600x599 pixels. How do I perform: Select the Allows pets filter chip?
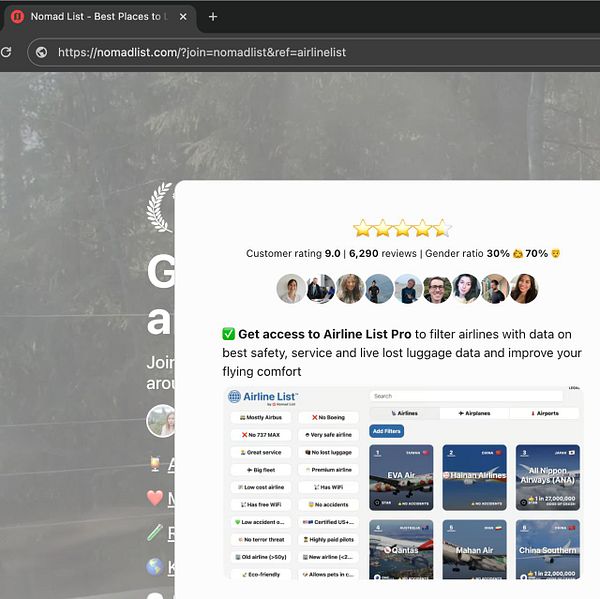point(328,575)
